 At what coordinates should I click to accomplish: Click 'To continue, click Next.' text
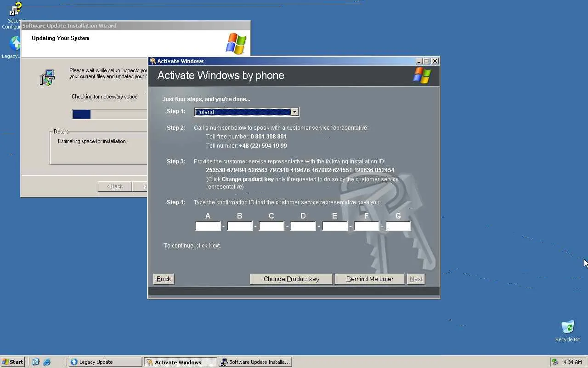[192, 246]
